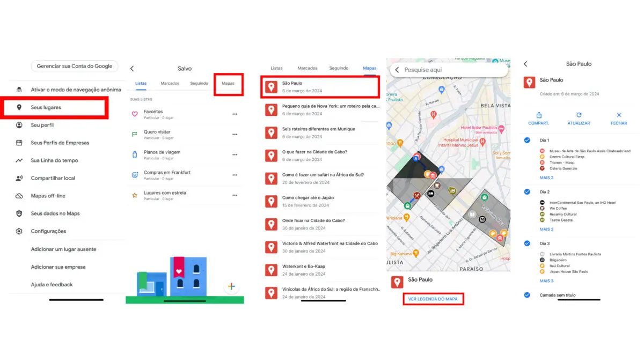Tap the heart icon beside the Favoritos list
Screen dimensions: 644x362
(x=135, y=114)
